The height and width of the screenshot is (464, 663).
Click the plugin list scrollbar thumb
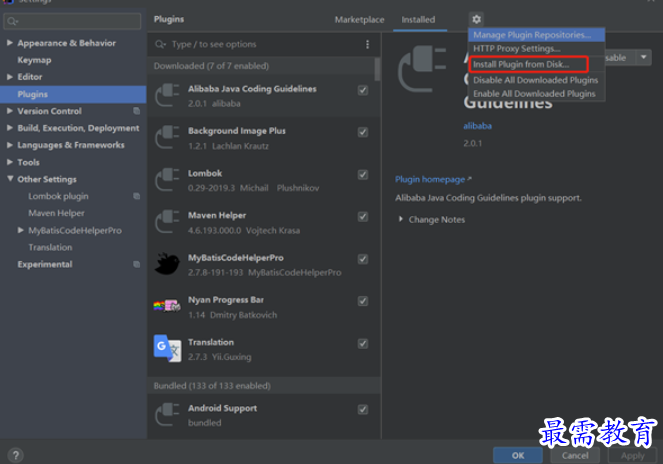[x=377, y=69]
